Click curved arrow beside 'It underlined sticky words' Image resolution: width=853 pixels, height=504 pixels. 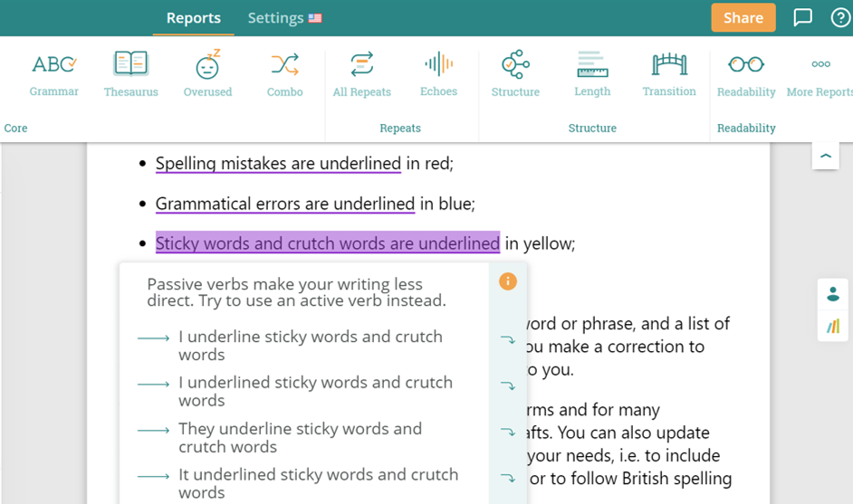coord(508,478)
